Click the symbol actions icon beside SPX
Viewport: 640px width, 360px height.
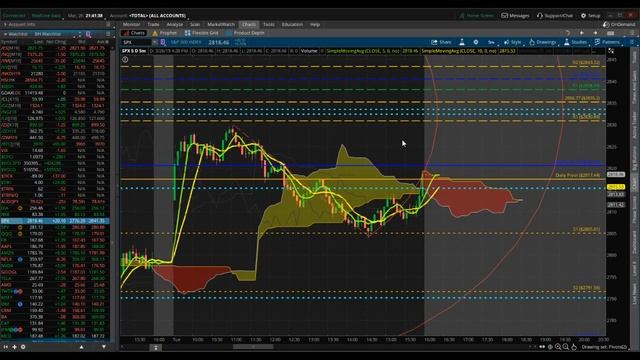(x=163, y=42)
